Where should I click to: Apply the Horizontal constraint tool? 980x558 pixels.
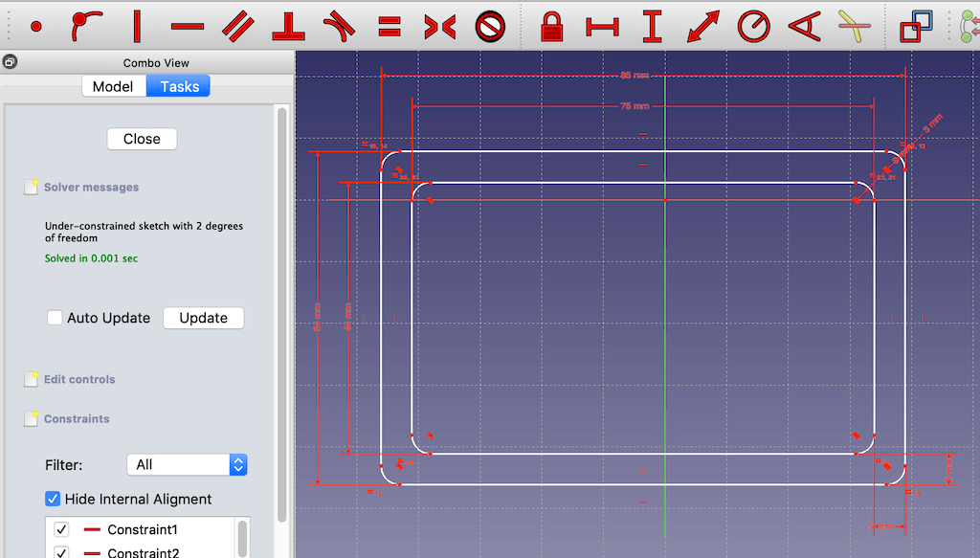click(x=188, y=26)
